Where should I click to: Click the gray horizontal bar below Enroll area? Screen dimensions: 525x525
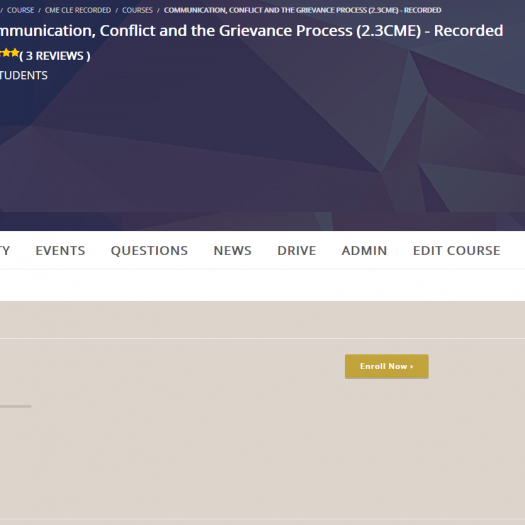coord(15,406)
